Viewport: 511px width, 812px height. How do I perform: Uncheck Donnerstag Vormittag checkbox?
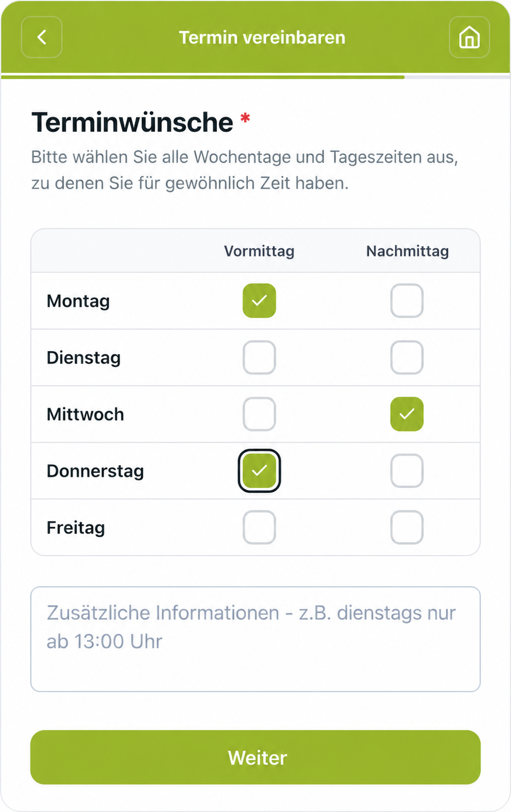pyautogui.click(x=259, y=470)
